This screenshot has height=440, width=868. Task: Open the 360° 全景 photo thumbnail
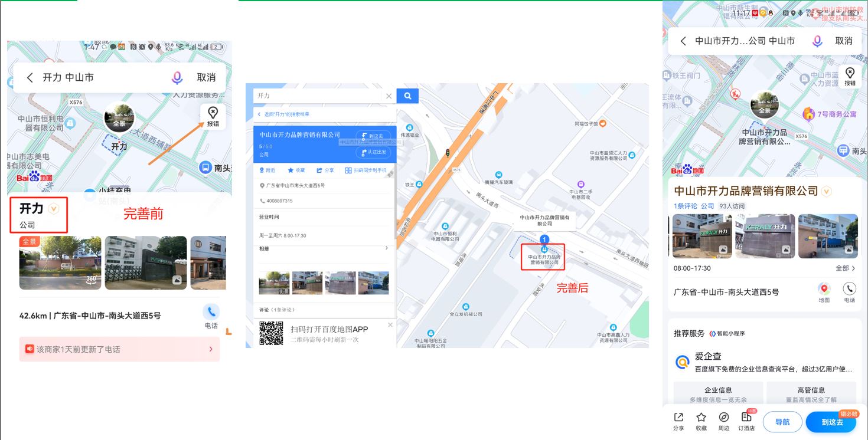60,263
